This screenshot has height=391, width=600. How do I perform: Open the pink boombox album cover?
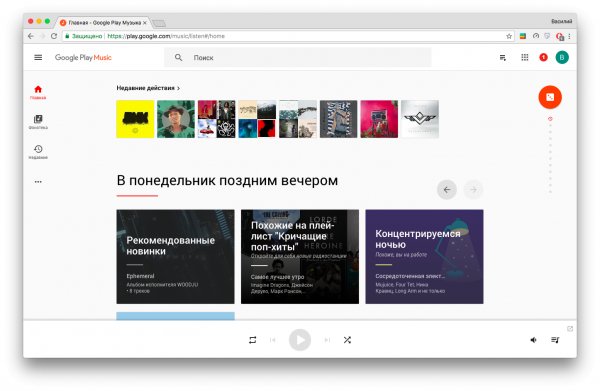(379, 119)
